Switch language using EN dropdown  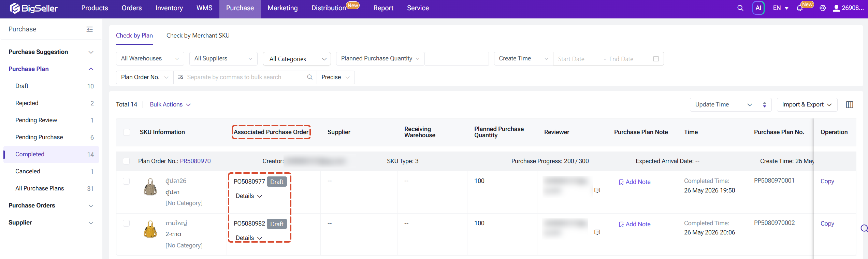click(x=781, y=8)
